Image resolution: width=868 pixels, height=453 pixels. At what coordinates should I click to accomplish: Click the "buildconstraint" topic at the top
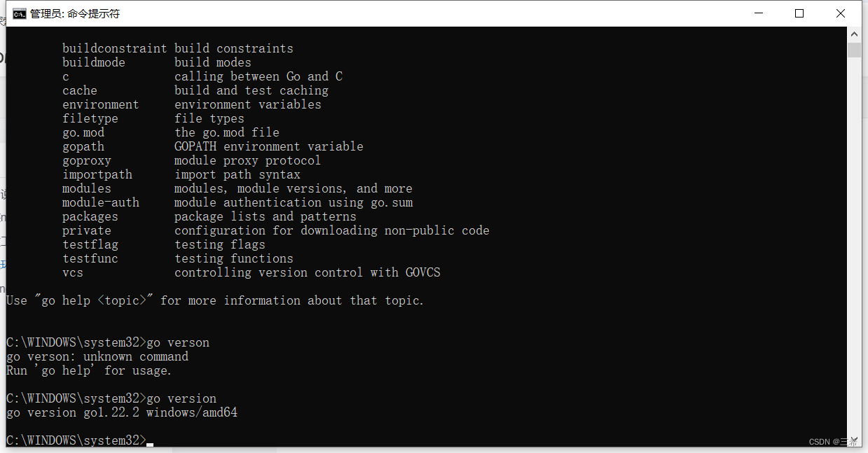114,48
